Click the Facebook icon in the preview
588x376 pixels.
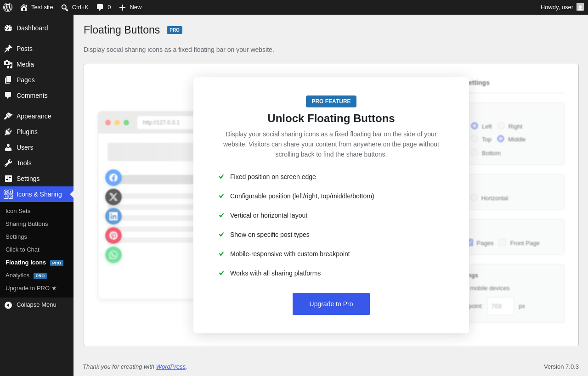[113, 178]
